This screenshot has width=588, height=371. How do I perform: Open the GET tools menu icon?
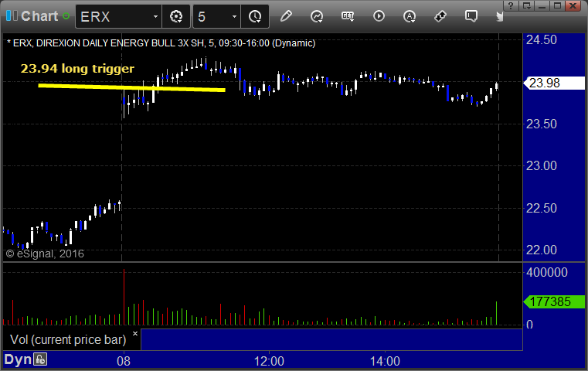(x=348, y=16)
